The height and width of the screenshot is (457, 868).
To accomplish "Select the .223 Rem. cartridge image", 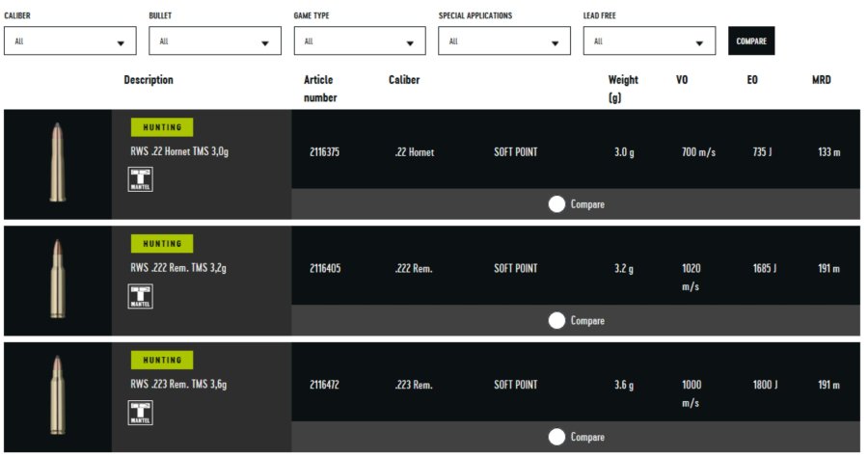I will point(58,395).
